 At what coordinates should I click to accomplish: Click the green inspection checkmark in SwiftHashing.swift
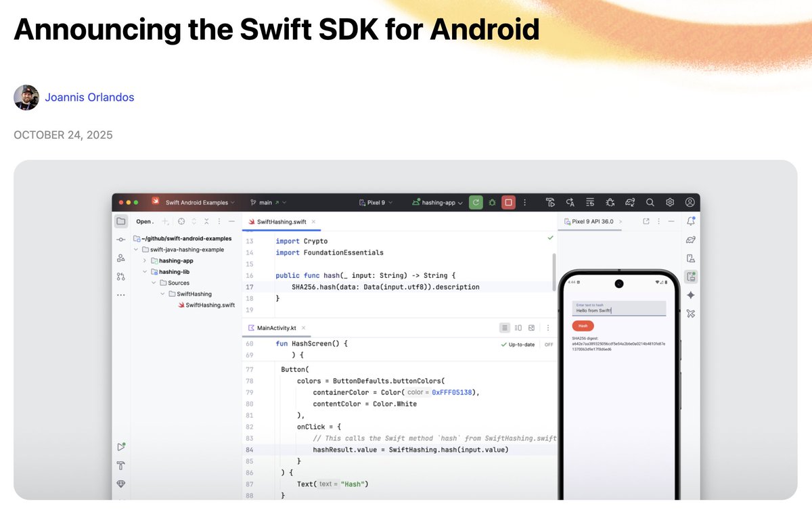pos(550,238)
